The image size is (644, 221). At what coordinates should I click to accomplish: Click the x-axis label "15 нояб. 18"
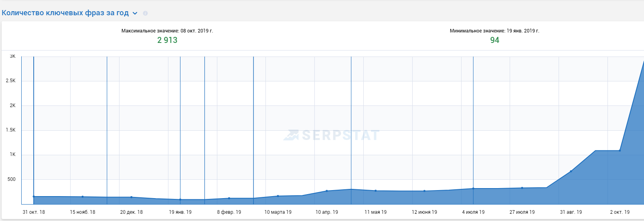coord(83,212)
